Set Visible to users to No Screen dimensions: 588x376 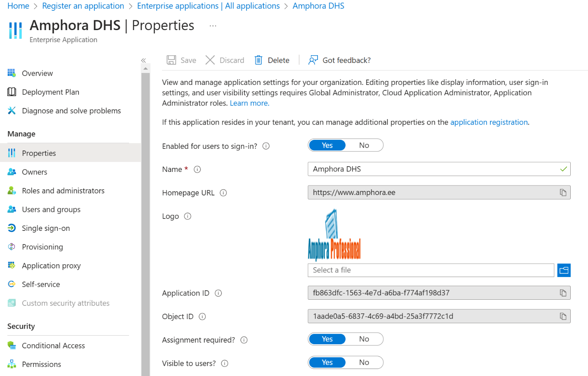coord(364,362)
